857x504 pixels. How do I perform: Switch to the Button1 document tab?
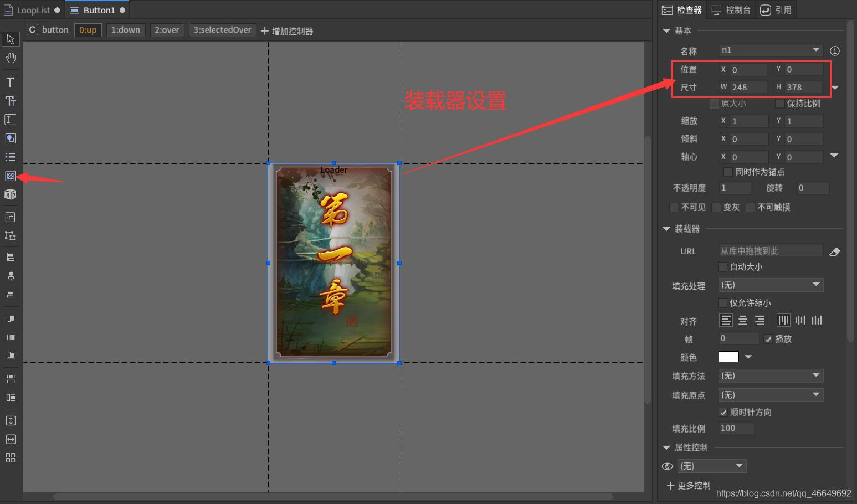pyautogui.click(x=97, y=10)
